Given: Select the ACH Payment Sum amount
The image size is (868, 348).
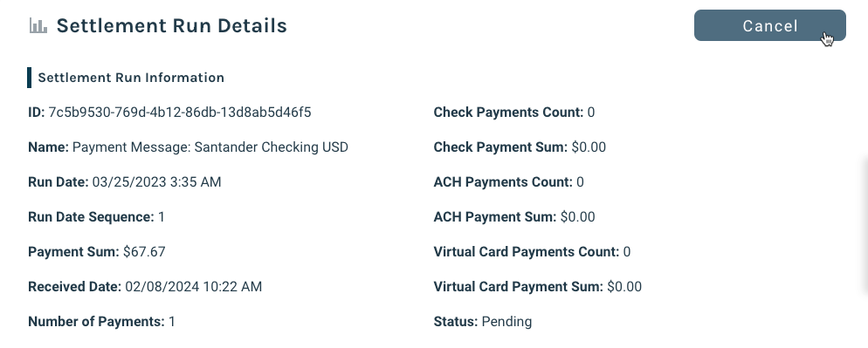Looking at the screenshot, I should (578, 217).
